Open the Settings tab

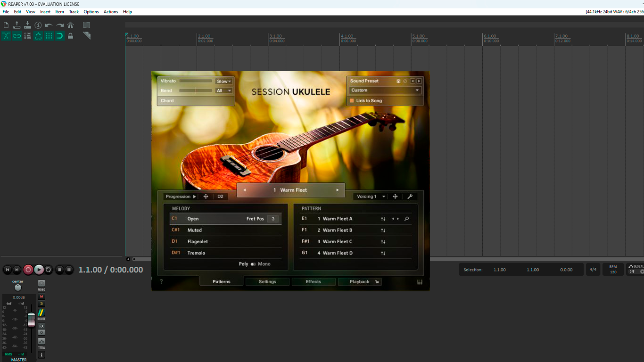267,281
